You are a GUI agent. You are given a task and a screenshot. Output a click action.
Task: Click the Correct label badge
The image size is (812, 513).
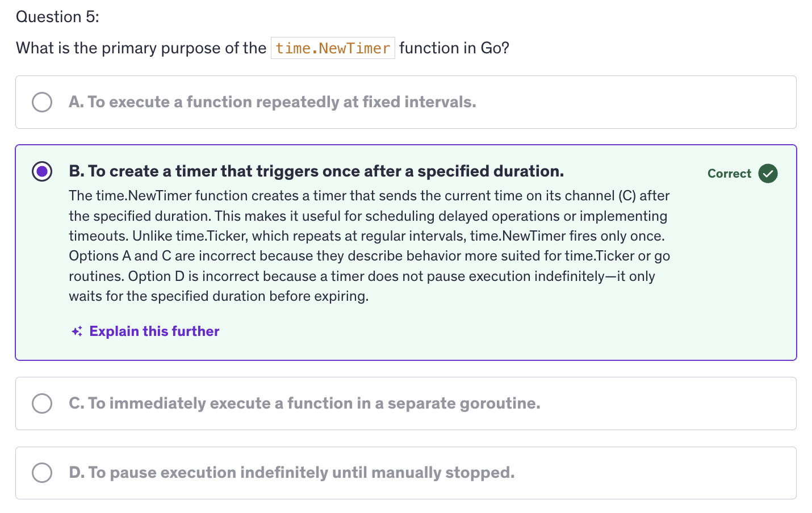(x=729, y=174)
